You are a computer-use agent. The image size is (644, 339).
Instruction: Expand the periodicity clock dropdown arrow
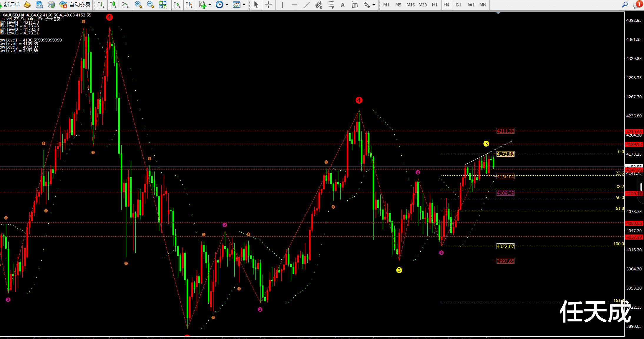pyautogui.click(x=227, y=5)
